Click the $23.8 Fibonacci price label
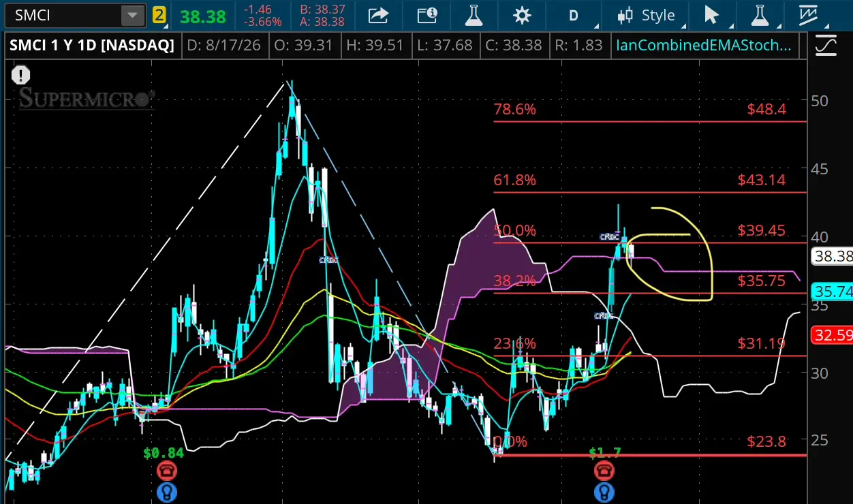 coord(766,441)
